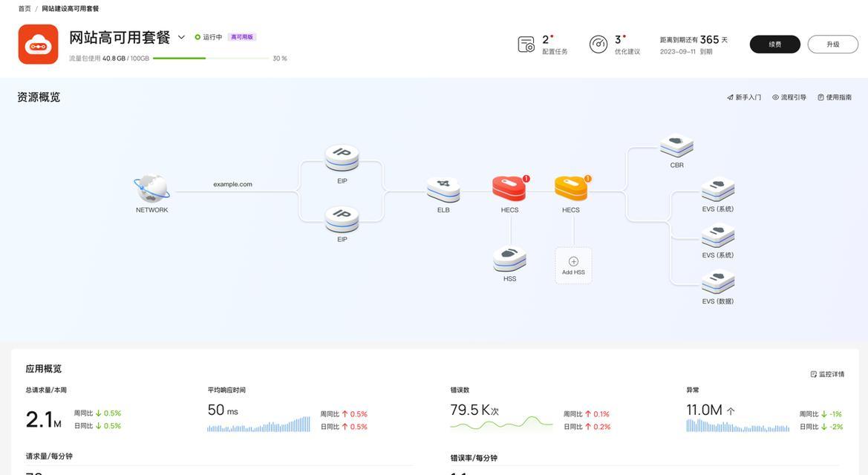Select the lower EIP node

342,219
